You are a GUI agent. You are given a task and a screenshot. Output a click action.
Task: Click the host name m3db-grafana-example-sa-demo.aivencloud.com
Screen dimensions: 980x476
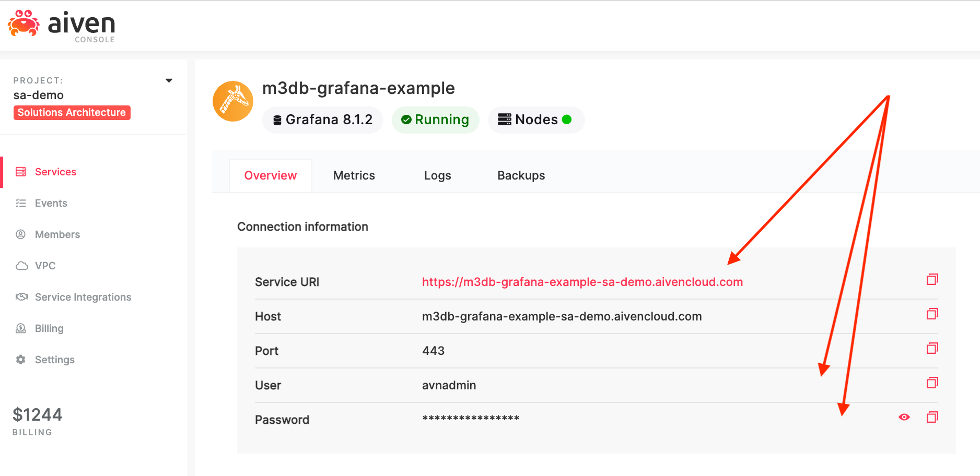click(x=562, y=317)
